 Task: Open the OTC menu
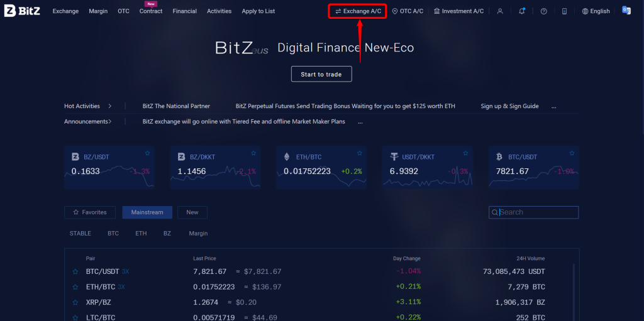click(124, 11)
